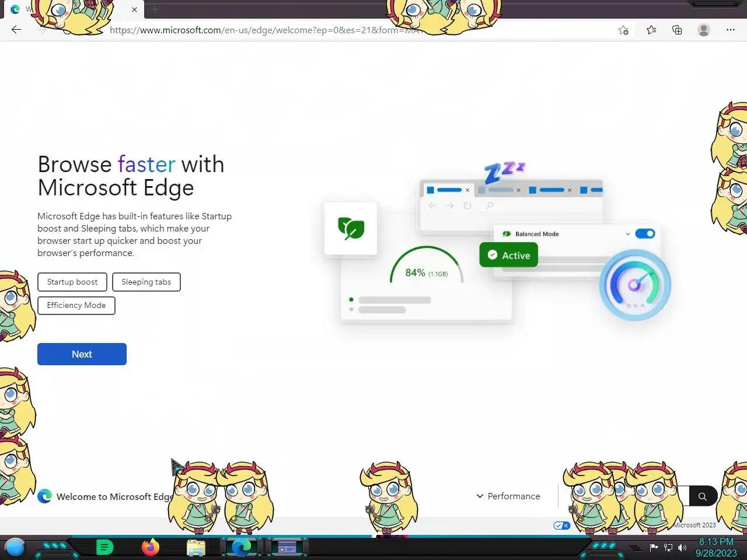747x560 pixels.
Task: Click the green Active badge
Action: click(509, 255)
